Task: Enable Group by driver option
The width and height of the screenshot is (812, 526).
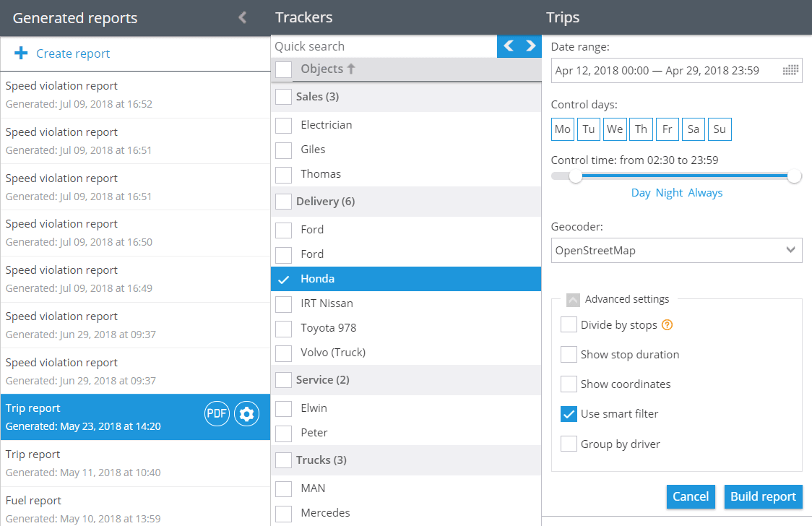Action: [x=569, y=444]
